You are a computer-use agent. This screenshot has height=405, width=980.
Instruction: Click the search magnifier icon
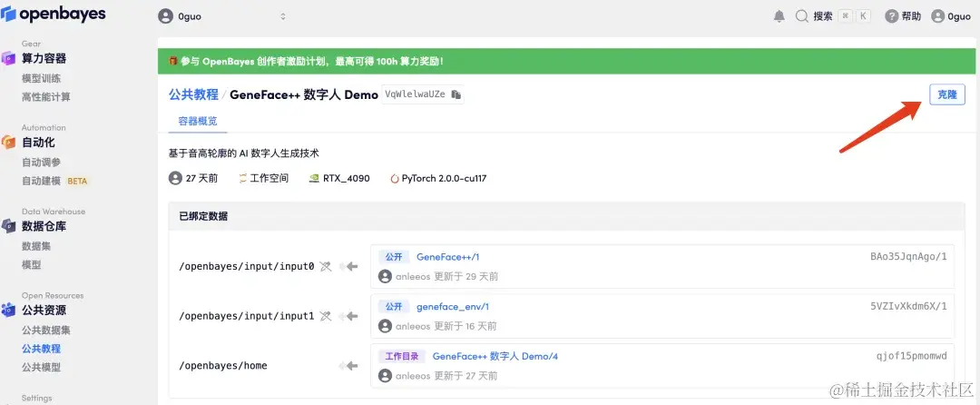tap(801, 17)
